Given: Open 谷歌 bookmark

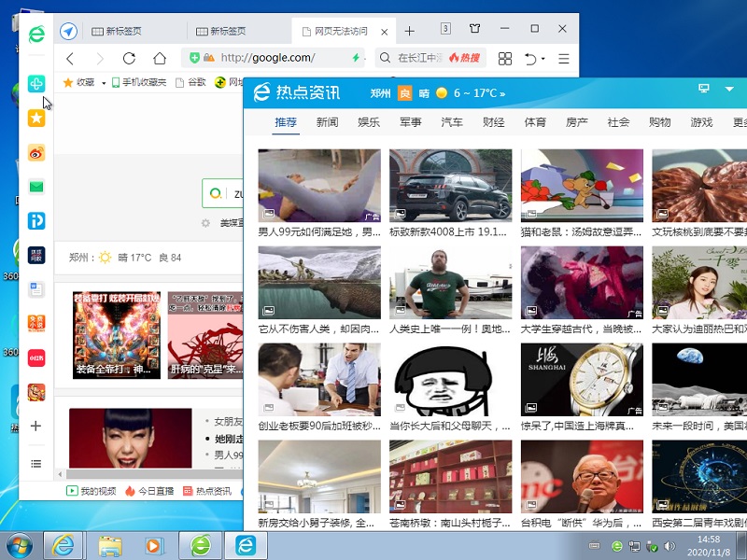Looking at the screenshot, I should coord(190,82).
